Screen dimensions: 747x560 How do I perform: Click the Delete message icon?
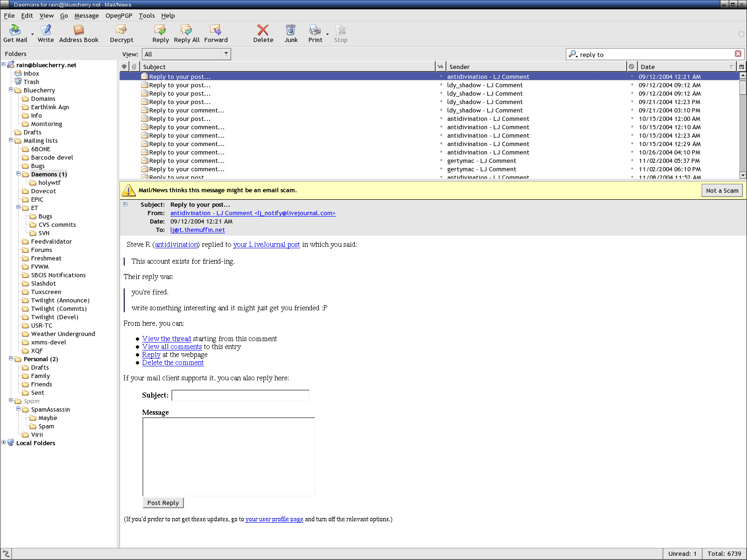pyautogui.click(x=263, y=30)
